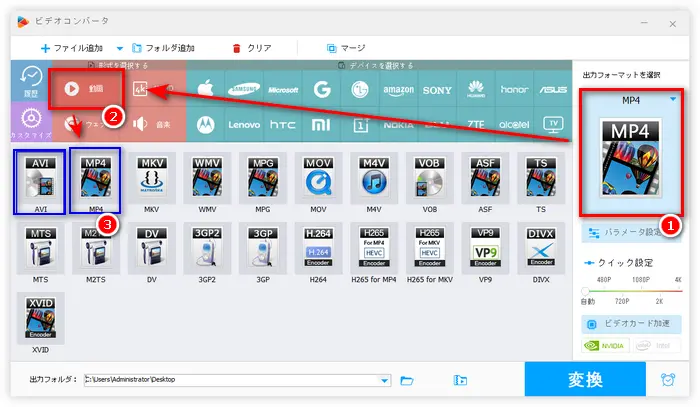Click the large MP4 output format thumbnail

click(630, 158)
